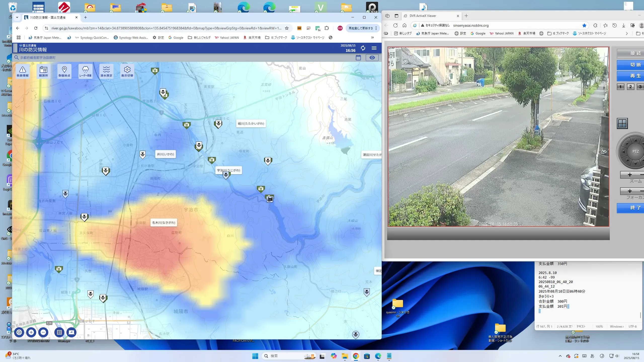Image resolution: width=644 pixels, height=362 pixels.
Task: Click the refresh icon in river header
Action: [x=363, y=48]
